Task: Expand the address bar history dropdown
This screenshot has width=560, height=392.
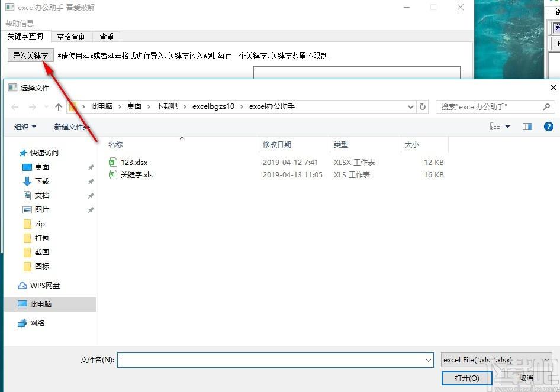Action: (411, 106)
